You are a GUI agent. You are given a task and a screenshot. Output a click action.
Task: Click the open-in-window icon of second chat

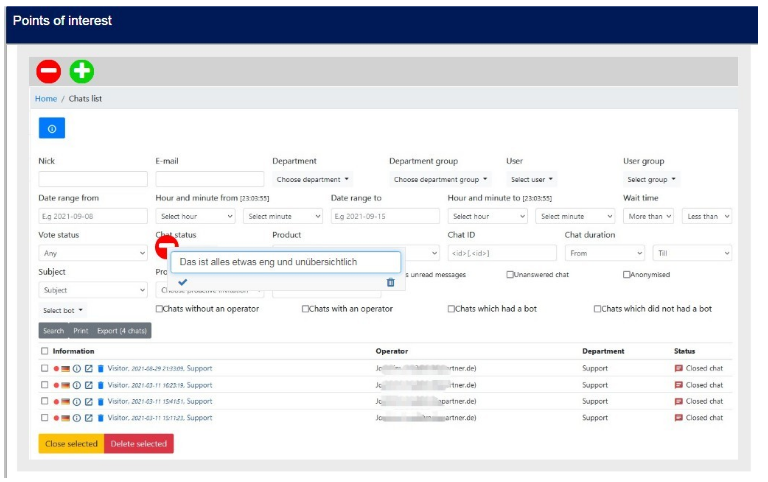point(88,385)
